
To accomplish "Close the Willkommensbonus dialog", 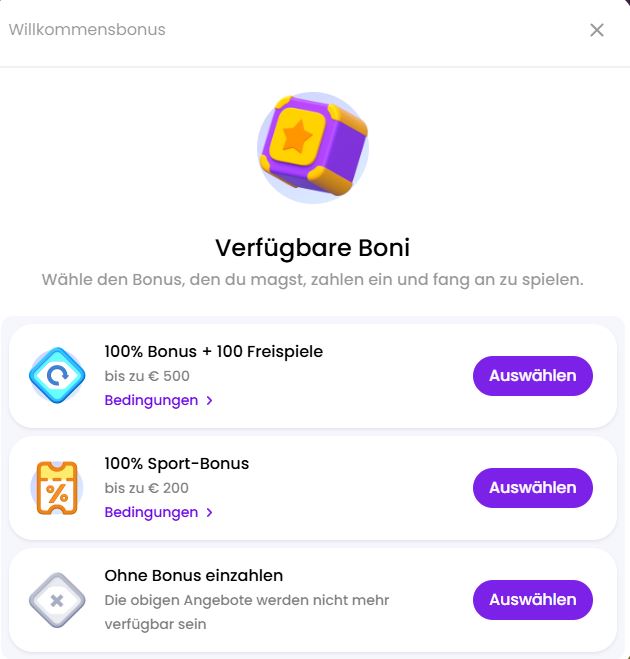I will (597, 30).
